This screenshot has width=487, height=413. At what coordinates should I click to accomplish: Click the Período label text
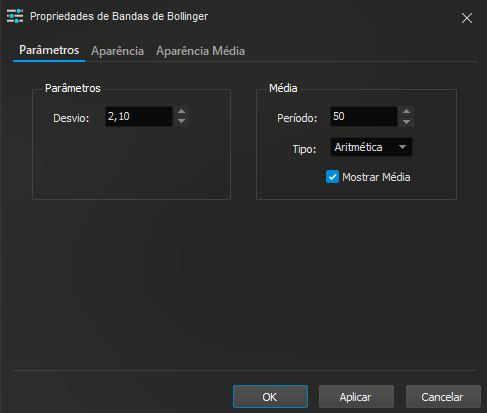click(297, 118)
